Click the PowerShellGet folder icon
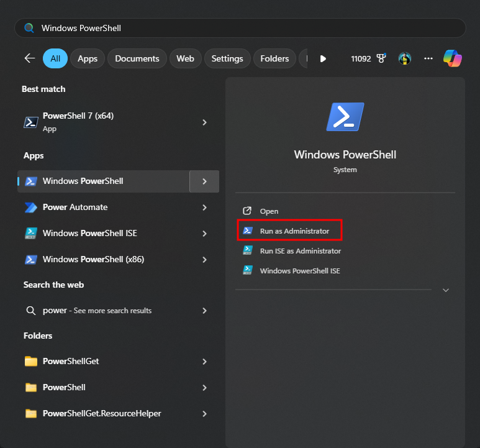Image resolution: width=480 pixels, height=448 pixels. coord(31,362)
